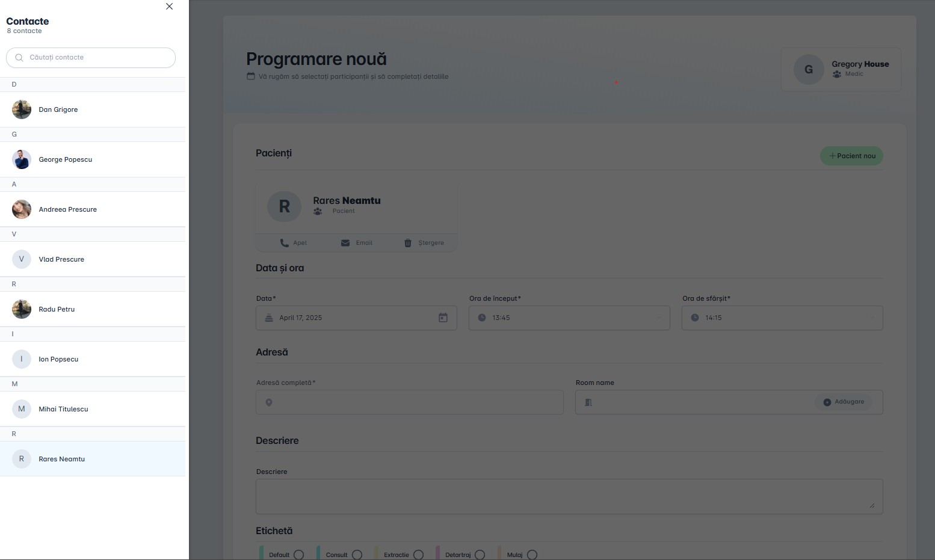Click the calendar icon in Data field
Image resolution: width=935 pixels, height=560 pixels.
(443, 318)
